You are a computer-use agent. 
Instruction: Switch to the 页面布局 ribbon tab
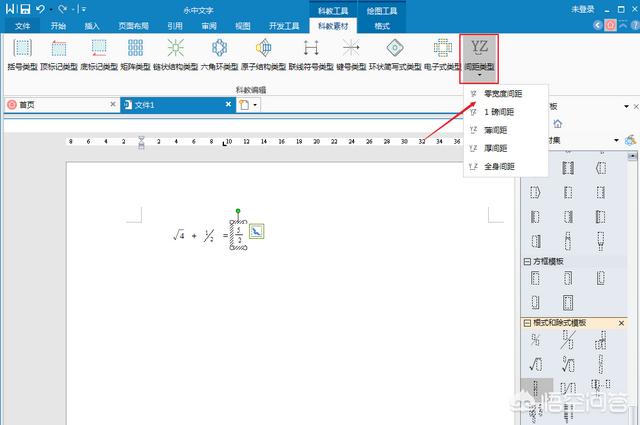coord(133,26)
